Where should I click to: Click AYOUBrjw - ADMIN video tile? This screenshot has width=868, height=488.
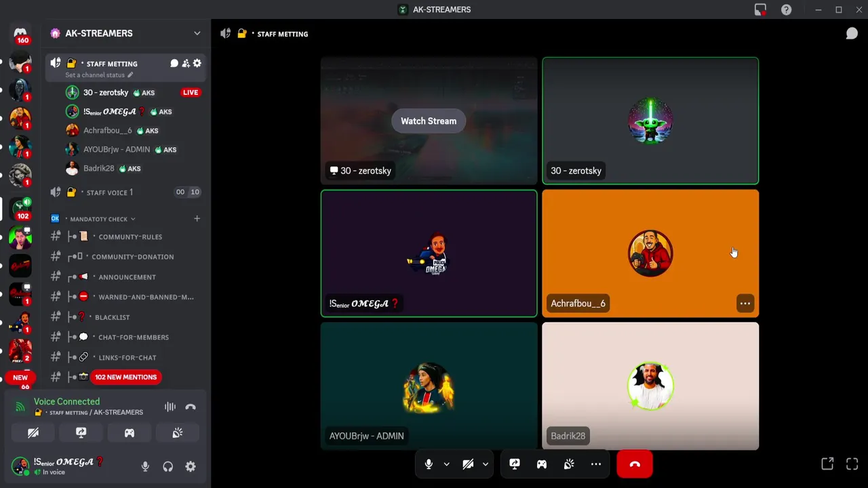[x=429, y=386]
